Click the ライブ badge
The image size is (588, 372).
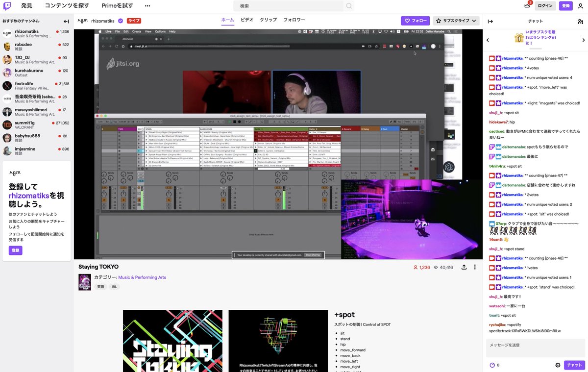(x=134, y=21)
